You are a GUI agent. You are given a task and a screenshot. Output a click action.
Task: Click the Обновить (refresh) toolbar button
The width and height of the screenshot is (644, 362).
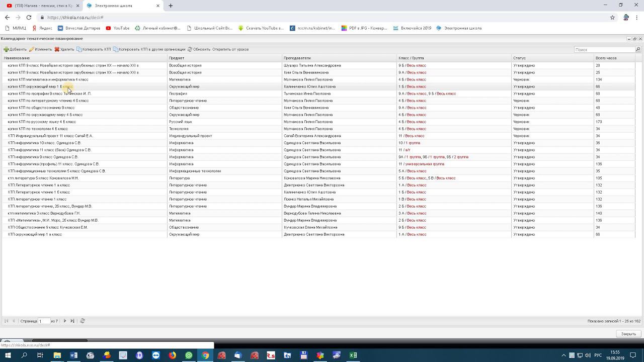point(199,49)
